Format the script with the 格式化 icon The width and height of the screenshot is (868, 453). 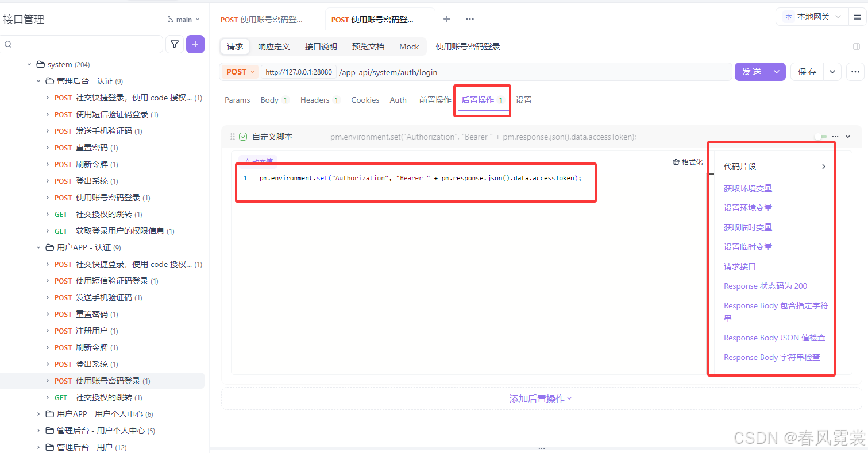[687, 162]
